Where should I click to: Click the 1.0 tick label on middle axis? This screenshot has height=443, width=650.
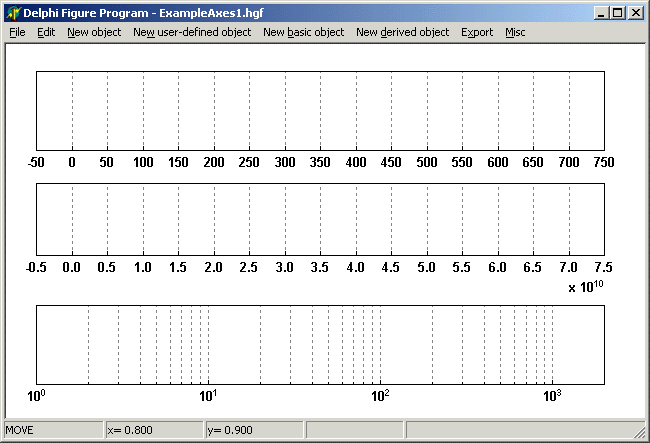tap(143, 267)
